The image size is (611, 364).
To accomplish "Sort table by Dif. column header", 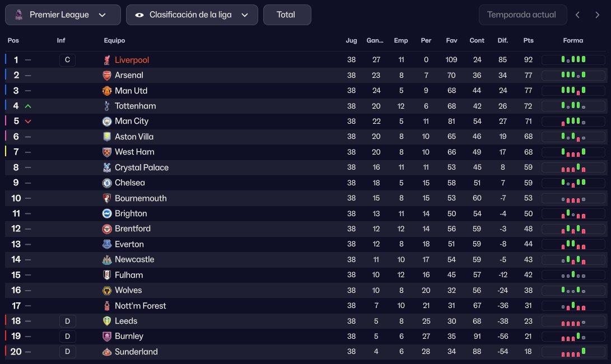I will click(502, 40).
